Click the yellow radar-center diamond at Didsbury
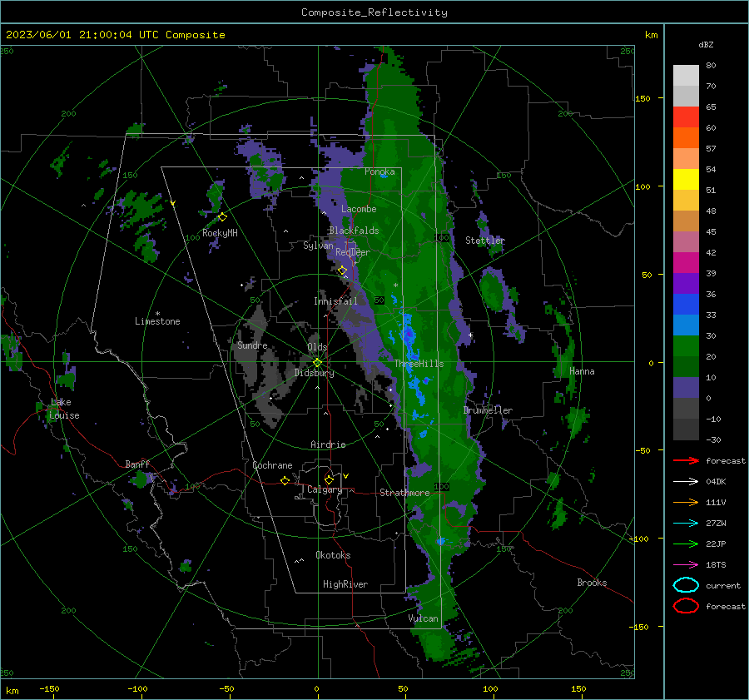749x700 pixels. 317,362
